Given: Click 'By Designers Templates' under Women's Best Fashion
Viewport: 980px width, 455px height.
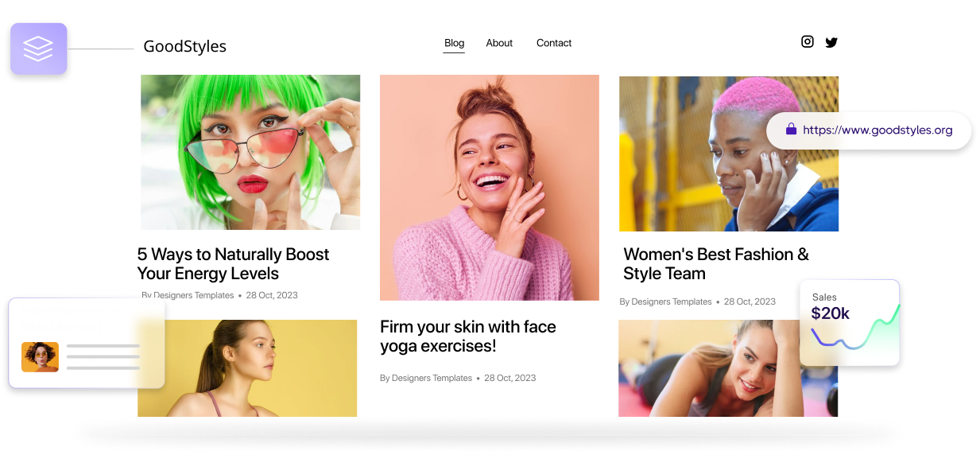Looking at the screenshot, I should [x=665, y=301].
